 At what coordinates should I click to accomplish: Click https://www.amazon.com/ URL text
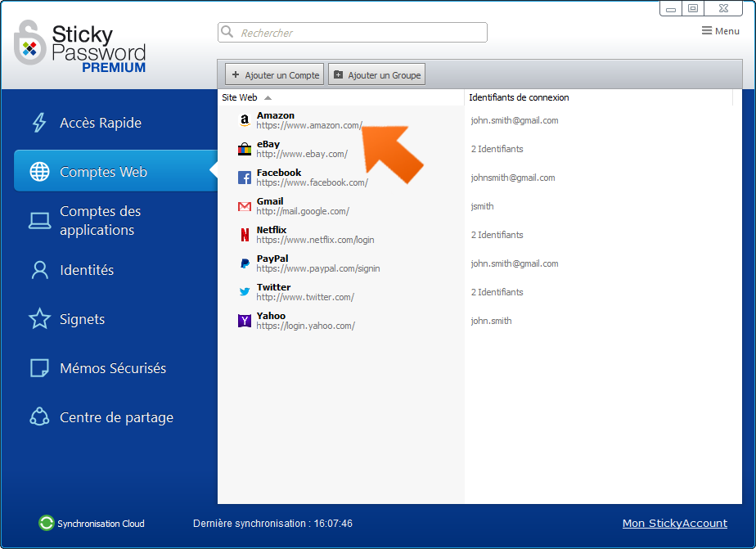[x=309, y=125]
